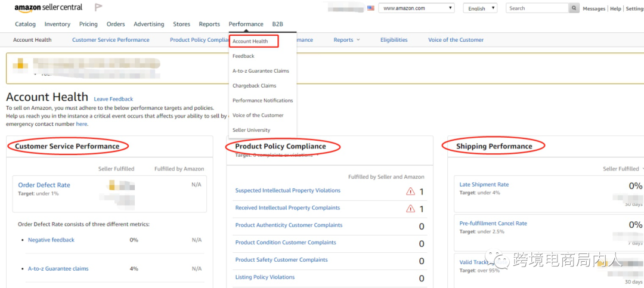The height and width of the screenshot is (288, 644).
Task: Open the Inventory menu in the top navigation
Action: coord(57,24)
